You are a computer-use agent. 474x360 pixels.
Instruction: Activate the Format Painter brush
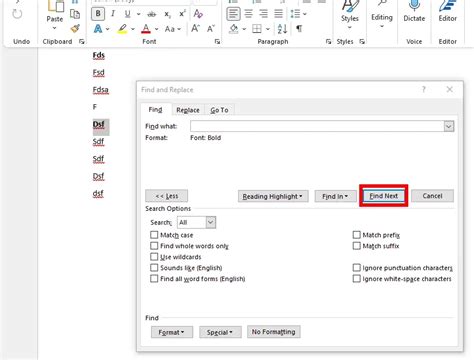(x=75, y=29)
